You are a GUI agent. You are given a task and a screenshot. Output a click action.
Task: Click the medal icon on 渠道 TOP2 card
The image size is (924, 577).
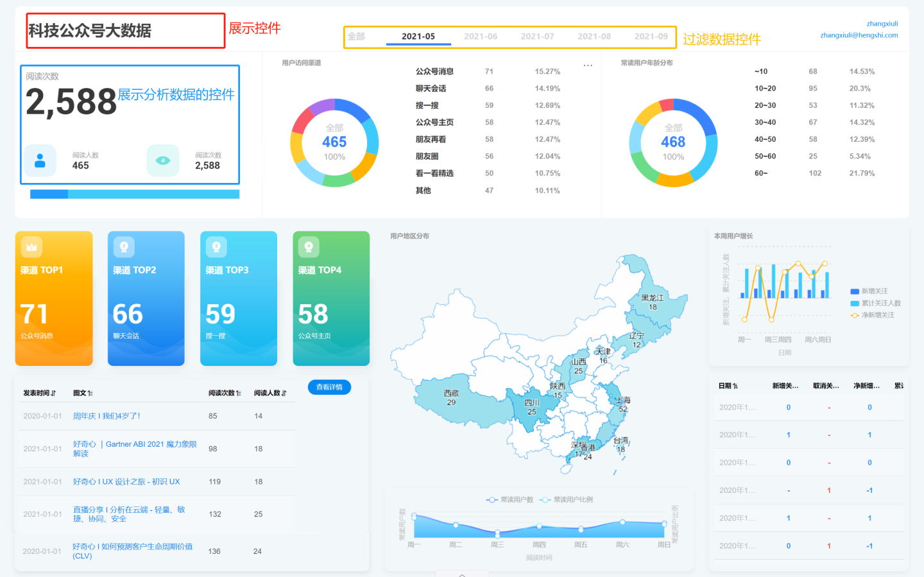pos(124,247)
